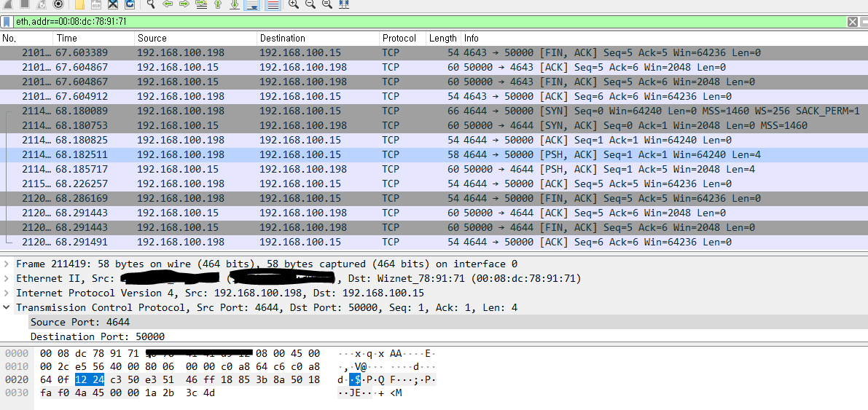Go to specified packet icon
This screenshot has height=410, width=868.
[201, 4]
